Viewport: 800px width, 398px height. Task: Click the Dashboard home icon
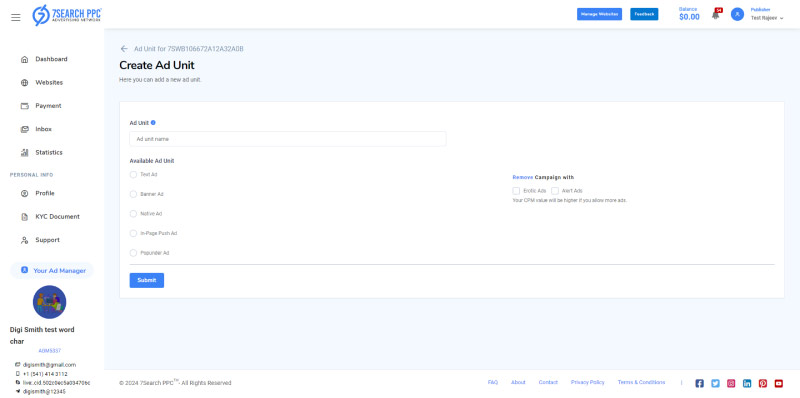pos(24,59)
